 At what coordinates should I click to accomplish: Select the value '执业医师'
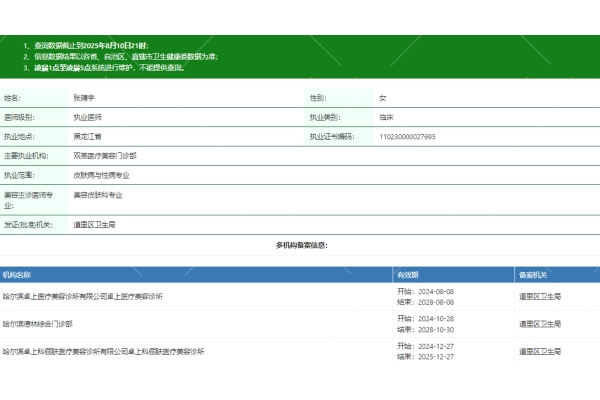pos(87,117)
